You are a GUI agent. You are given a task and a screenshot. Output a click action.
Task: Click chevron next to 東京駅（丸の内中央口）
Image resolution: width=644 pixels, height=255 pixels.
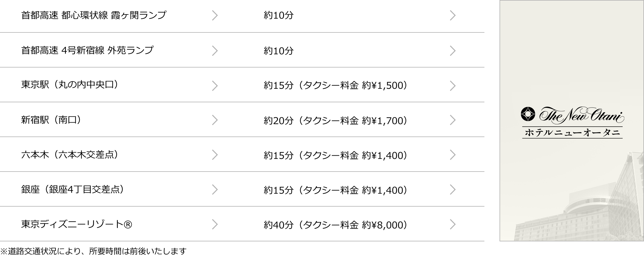pyautogui.click(x=215, y=85)
